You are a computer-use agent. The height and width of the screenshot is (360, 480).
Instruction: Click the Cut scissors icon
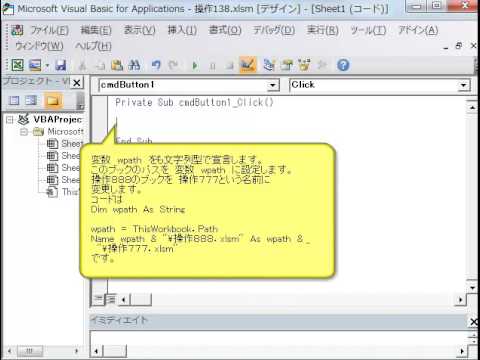point(82,66)
